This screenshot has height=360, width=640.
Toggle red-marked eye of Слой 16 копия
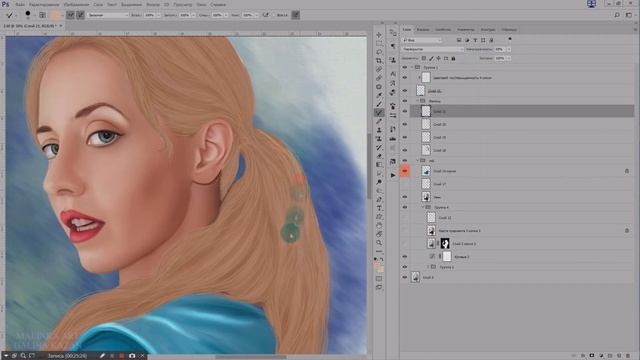click(405, 171)
